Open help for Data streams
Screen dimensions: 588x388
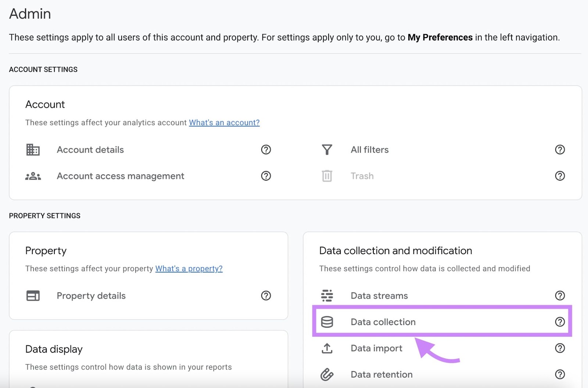point(560,295)
